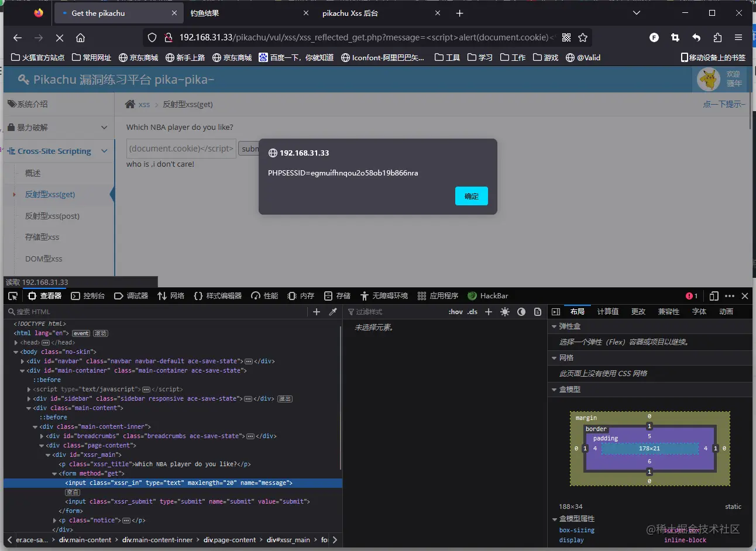This screenshot has height=551, width=756.
Task: Expand the breadcrumbs div node
Action: pos(42,436)
